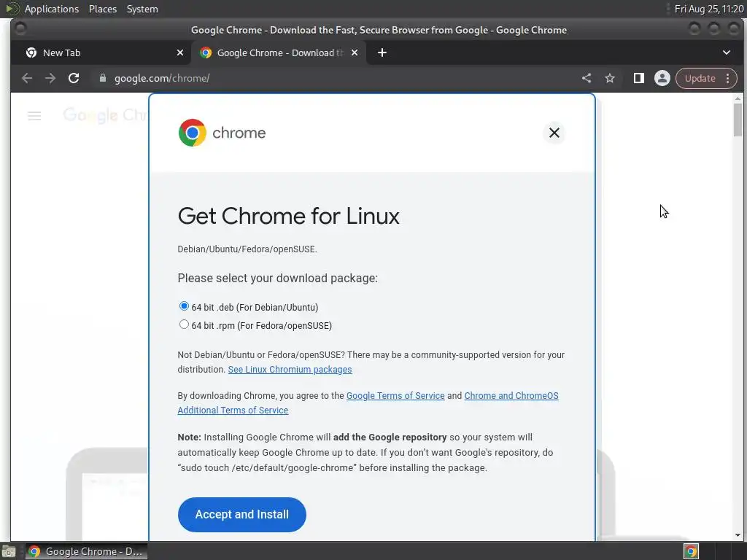The image size is (747, 560).
Task: Click 'Please select your download package:' text
Action: point(278,278)
